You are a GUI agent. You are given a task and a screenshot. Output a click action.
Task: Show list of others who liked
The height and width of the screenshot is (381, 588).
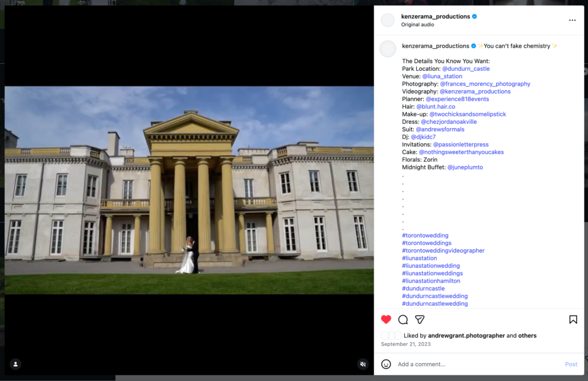[x=527, y=336]
